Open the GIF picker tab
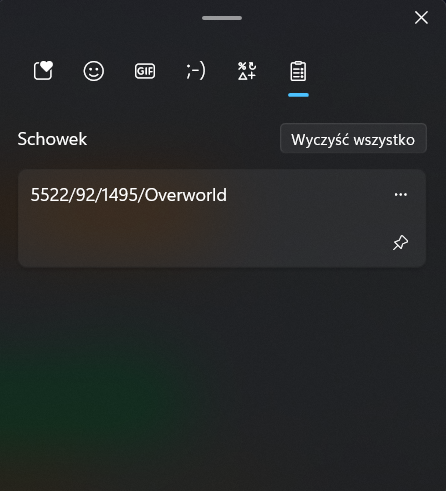Image resolution: width=446 pixels, height=491 pixels. (145, 71)
